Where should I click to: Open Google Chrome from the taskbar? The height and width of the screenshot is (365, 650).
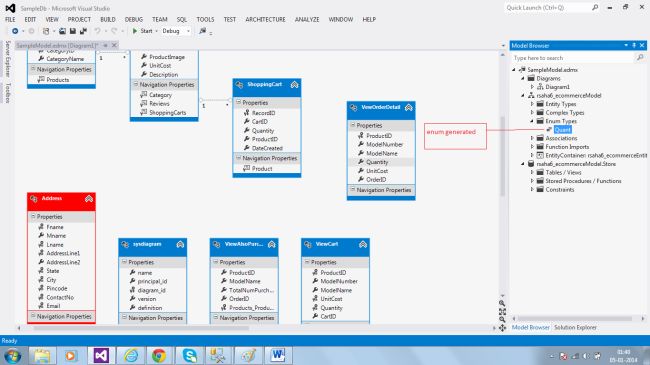tap(159, 355)
